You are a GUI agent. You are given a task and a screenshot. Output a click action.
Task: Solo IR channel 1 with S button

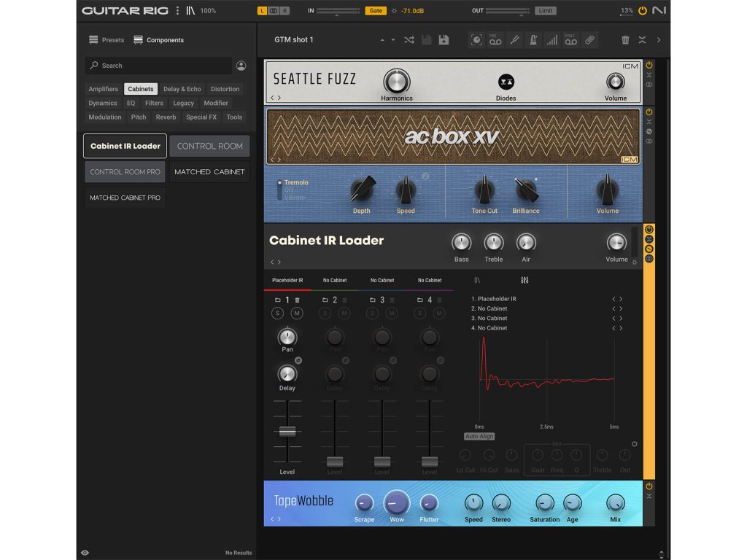278,314
